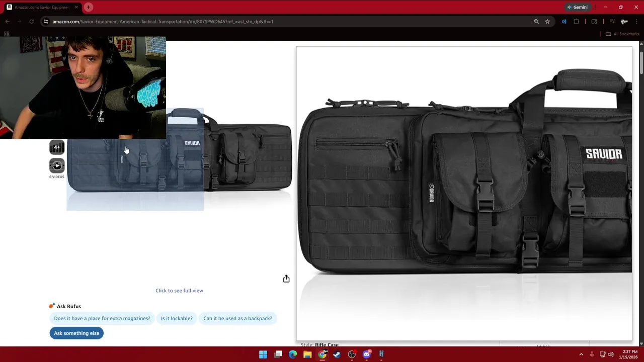Open Task View on the taskbar
The height and width of the screenshot is (362, 644).
tap(278, 354)
